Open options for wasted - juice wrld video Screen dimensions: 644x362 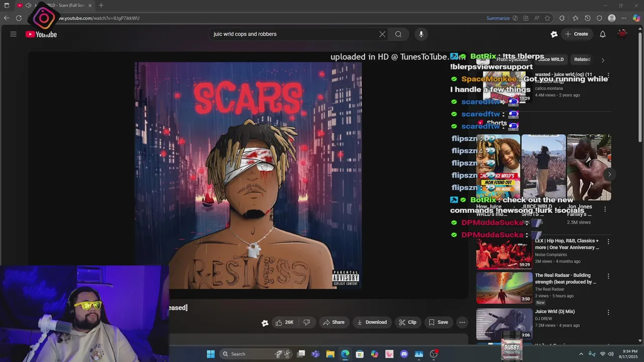pos(608,75)
